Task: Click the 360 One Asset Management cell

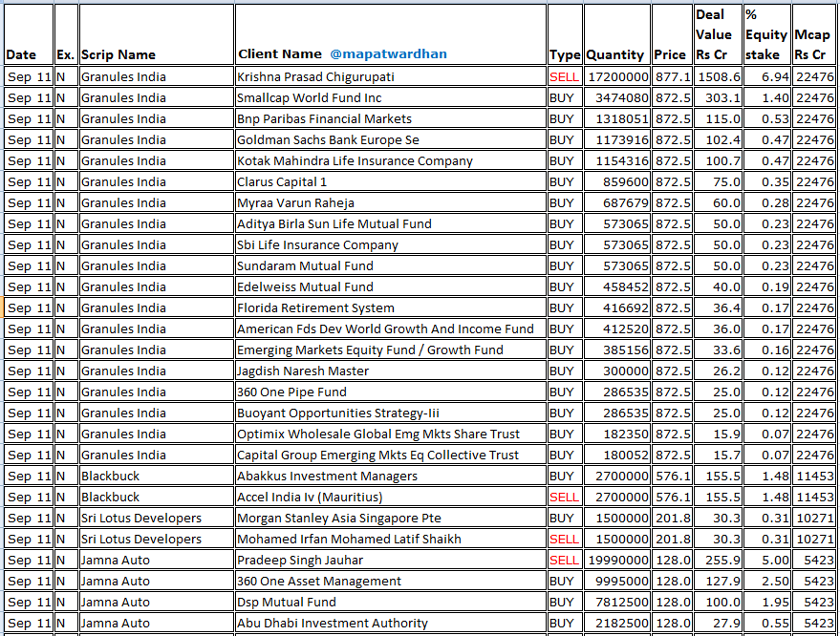Action: tap(391, 581)
